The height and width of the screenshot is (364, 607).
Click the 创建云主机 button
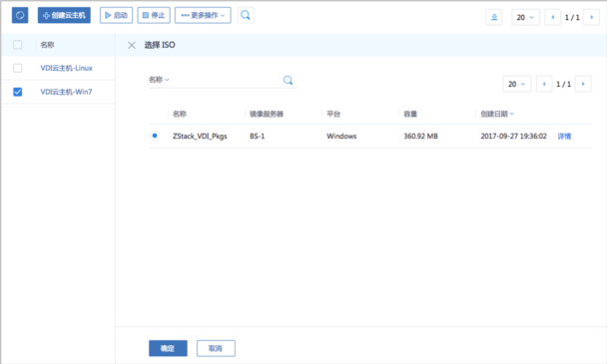64,16
